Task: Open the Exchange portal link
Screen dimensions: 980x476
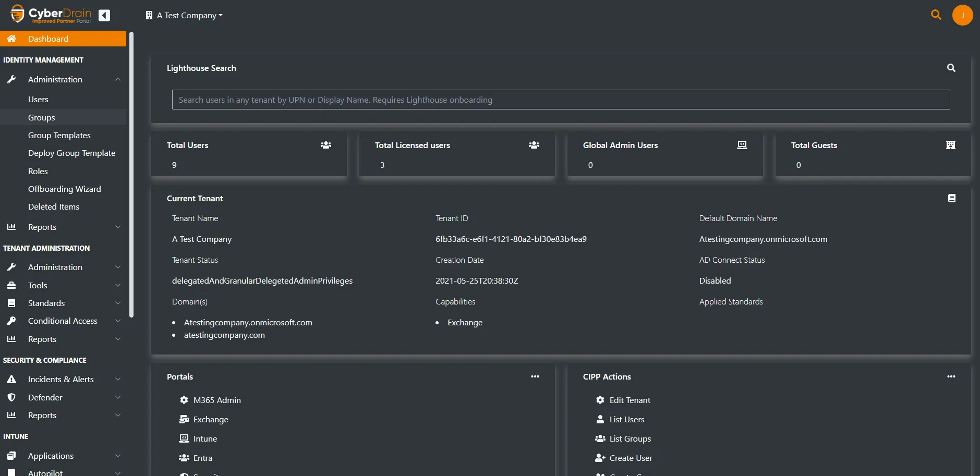Action: (204, 420)
